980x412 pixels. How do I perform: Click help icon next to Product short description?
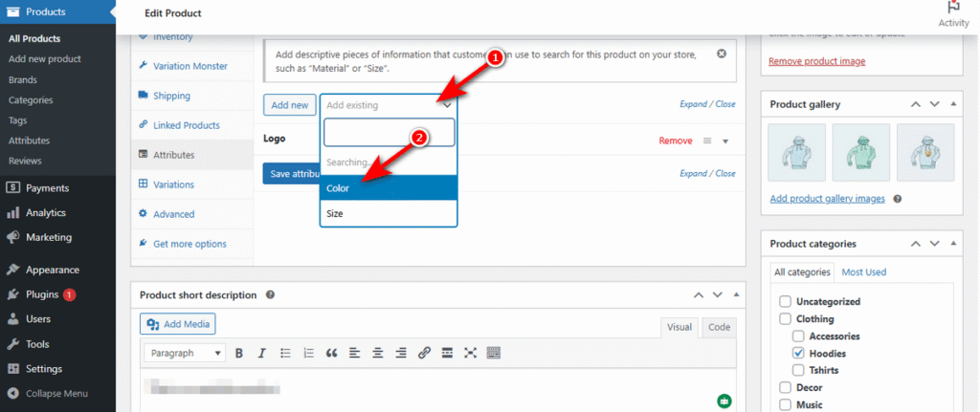point(270,294)
